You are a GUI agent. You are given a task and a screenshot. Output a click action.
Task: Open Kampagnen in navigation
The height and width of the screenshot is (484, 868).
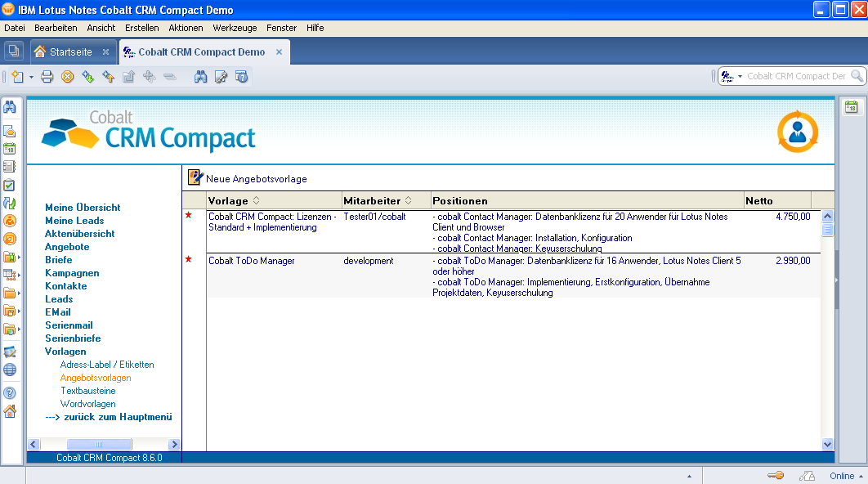tap(72, 272)
